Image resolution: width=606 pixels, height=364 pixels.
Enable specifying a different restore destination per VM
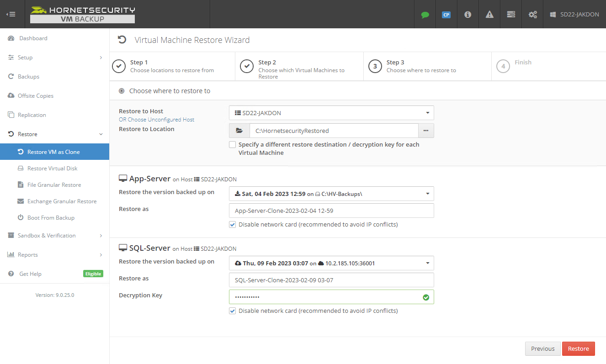232,144
